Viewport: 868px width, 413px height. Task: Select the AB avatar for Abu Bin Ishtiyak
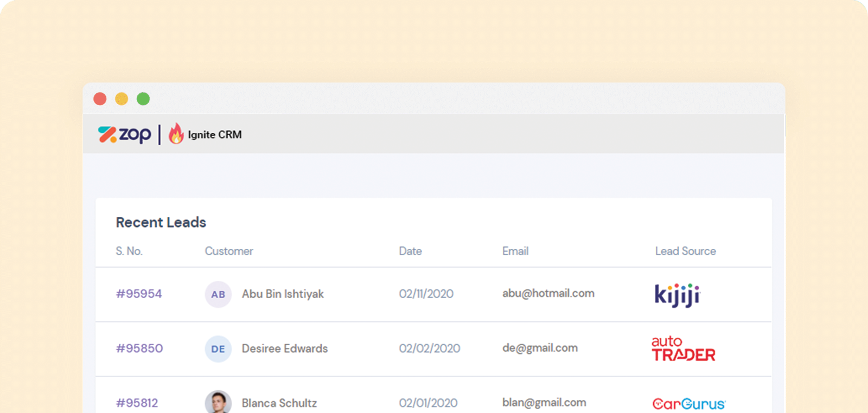pos(218,294)
